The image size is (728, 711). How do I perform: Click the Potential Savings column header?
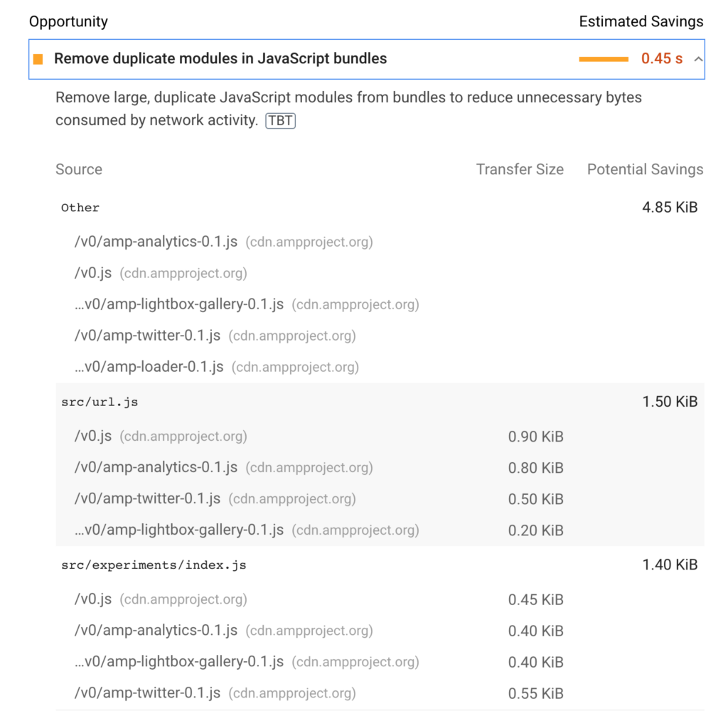(x=645, y=169)
